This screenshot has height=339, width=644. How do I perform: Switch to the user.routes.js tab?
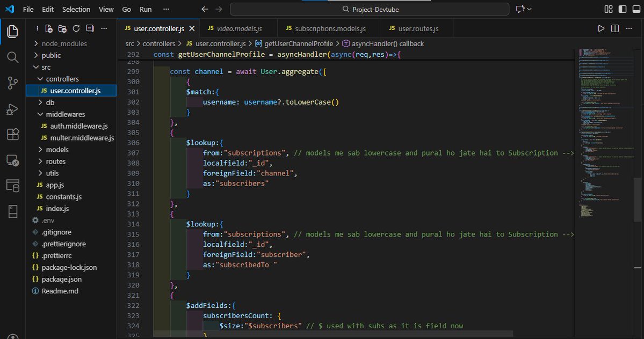[x=417, y=28]
